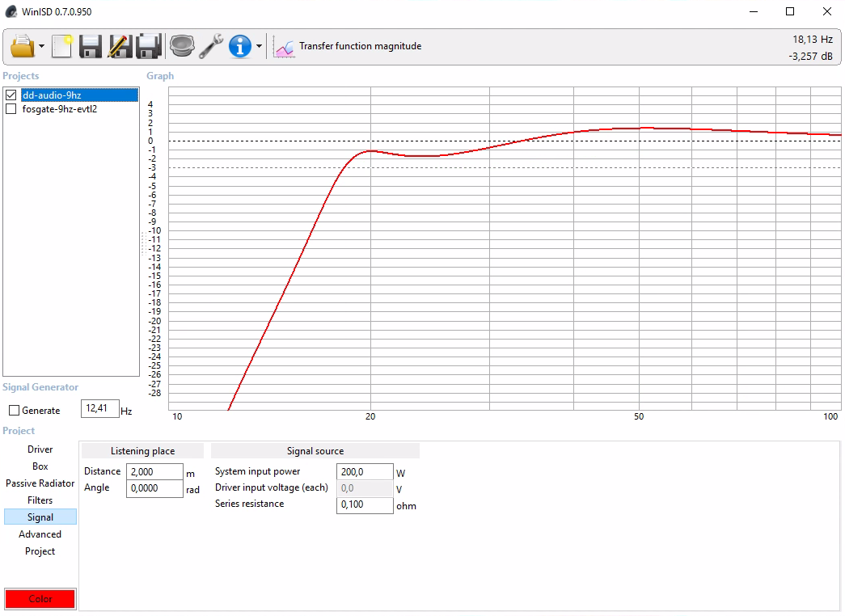The width and height of the screenshot is (845, 616).
Task: Expand the info icon dropdown arrow
Action: click(x=260, y=46)
